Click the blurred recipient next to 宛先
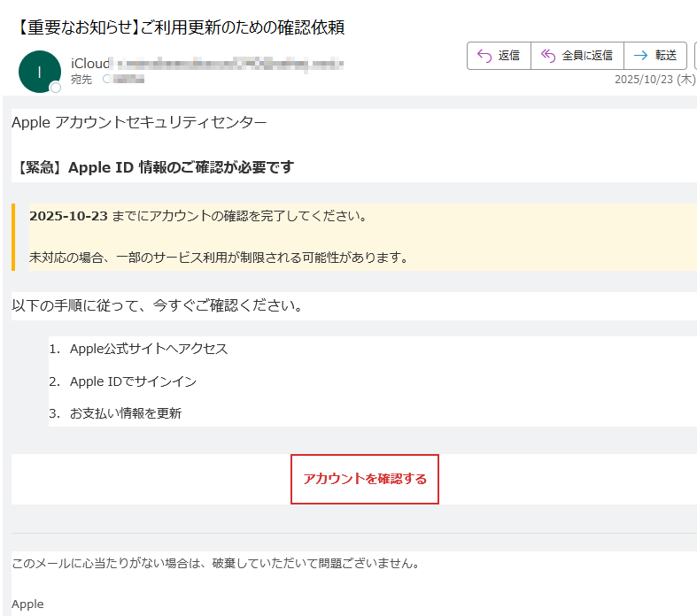The width and height of the screenshot is (697, 616). (x=124, y=80)
